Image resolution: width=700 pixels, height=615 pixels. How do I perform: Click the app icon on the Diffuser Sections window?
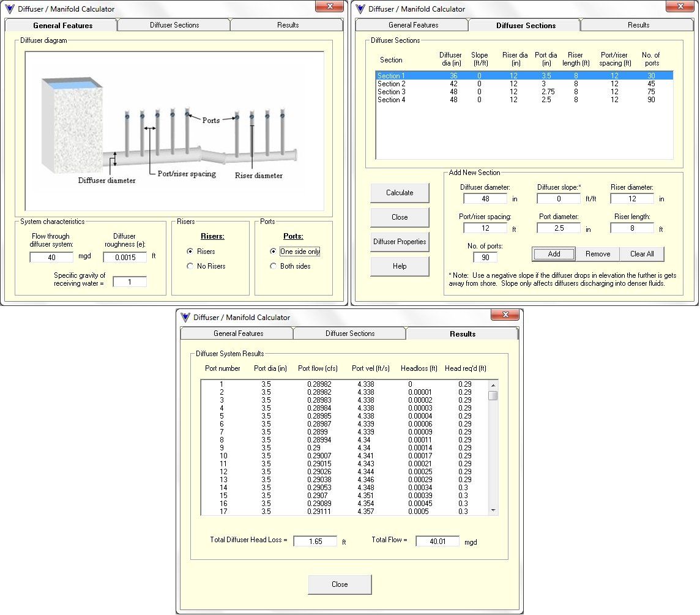pyautogui.click(x=361, y=9)
